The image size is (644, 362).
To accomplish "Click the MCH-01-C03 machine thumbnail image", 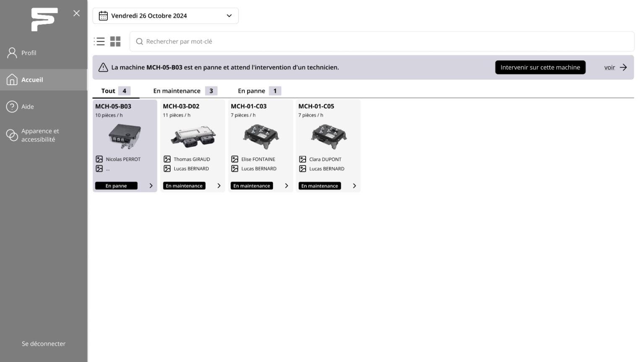I will pyautogui.click(x=261, y=137).
